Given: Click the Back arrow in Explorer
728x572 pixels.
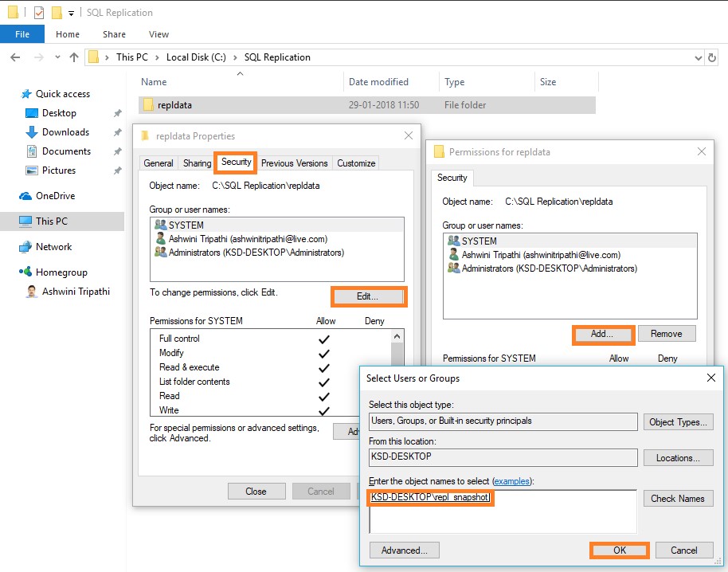Looking at the screenshot, I should (x=15, y=57).
